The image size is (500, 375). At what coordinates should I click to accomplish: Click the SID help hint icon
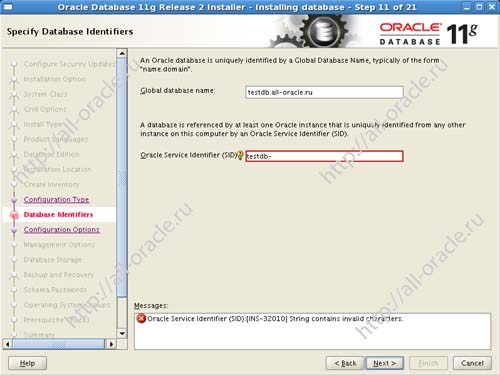pyautogui.click(x=240, y=155)
